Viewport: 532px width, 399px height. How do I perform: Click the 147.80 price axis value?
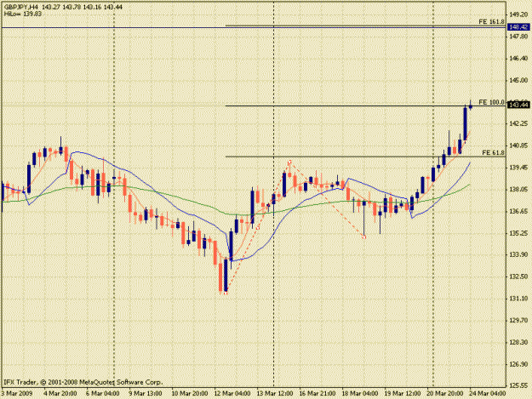(x=518, y=37)
